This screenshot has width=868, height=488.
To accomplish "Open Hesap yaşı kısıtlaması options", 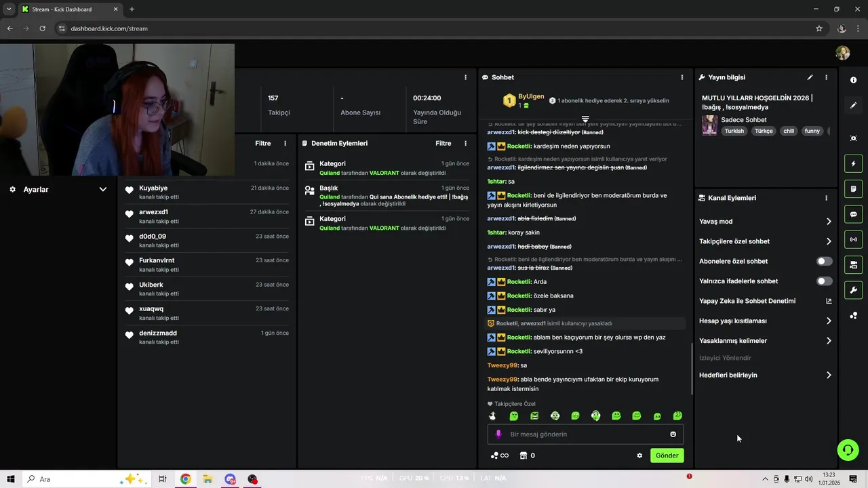I will [766, 321].
